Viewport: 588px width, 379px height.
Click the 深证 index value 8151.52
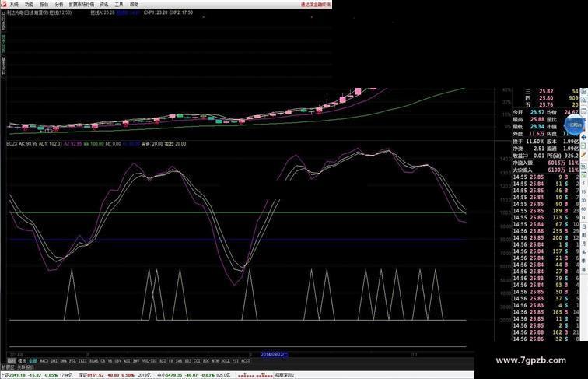(96, 375)
